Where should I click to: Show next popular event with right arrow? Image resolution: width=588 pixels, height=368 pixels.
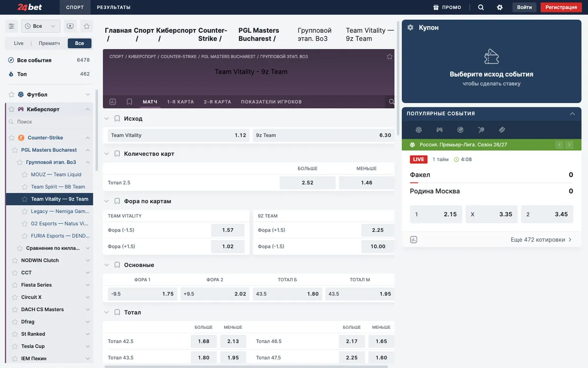(569, 145)
